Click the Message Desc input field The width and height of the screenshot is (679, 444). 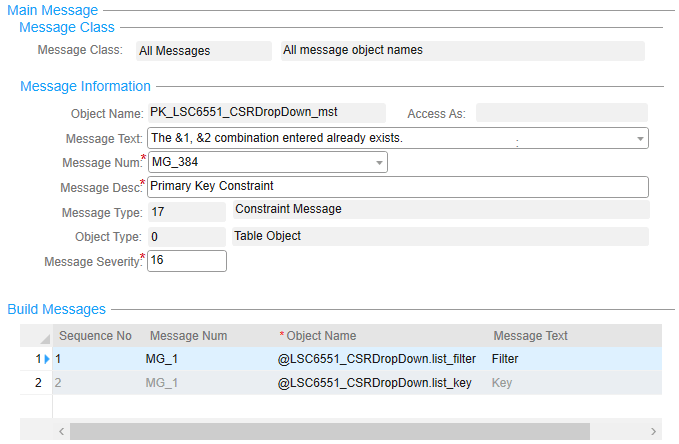[398, 186]
